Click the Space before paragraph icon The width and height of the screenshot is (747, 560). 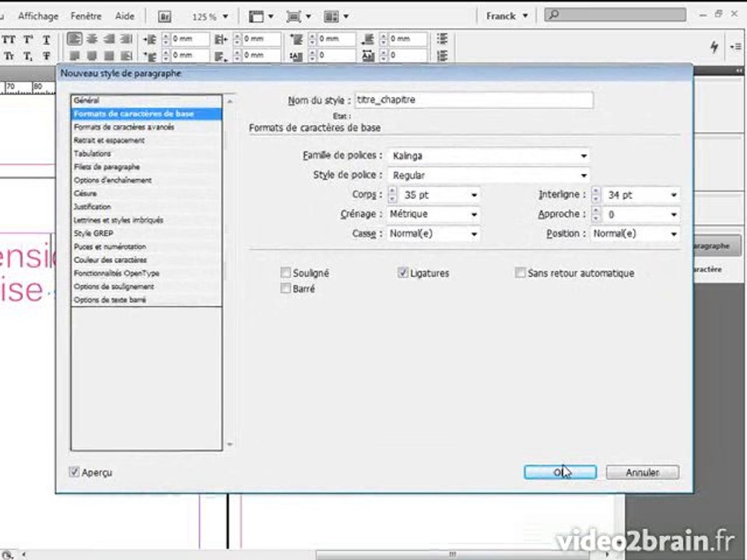pos(296,40)
